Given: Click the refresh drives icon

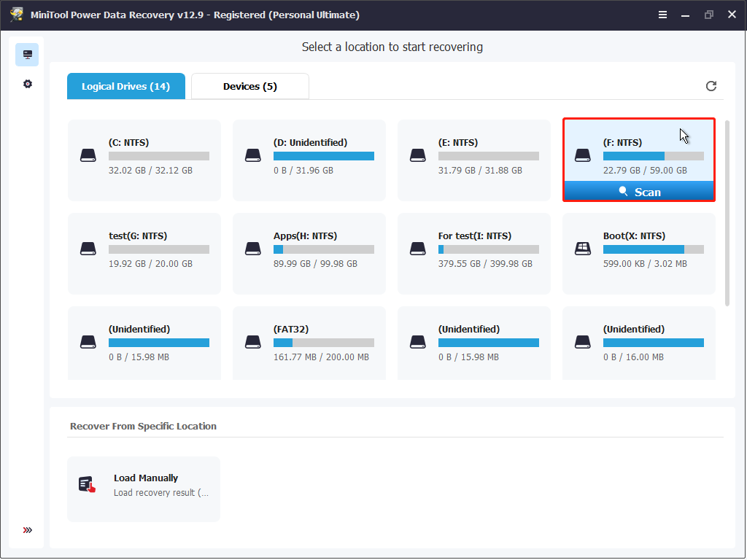Looking at the screenshot, I should 711,86.
